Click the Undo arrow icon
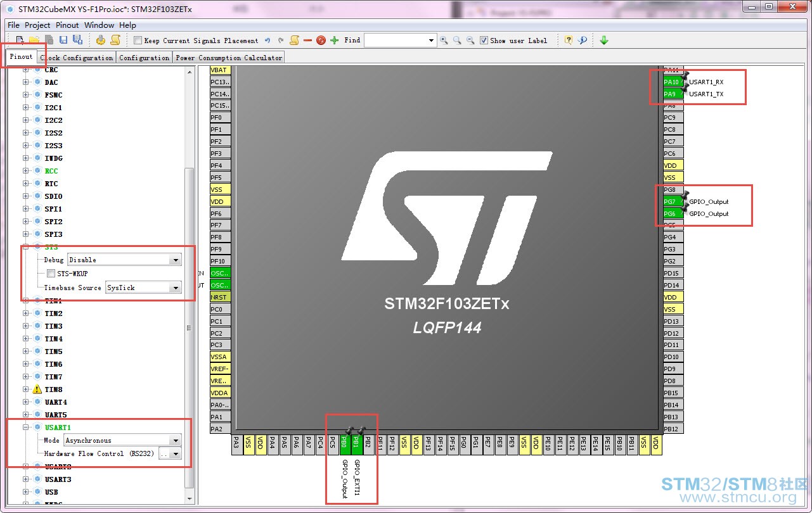 (x=267, y=41)
